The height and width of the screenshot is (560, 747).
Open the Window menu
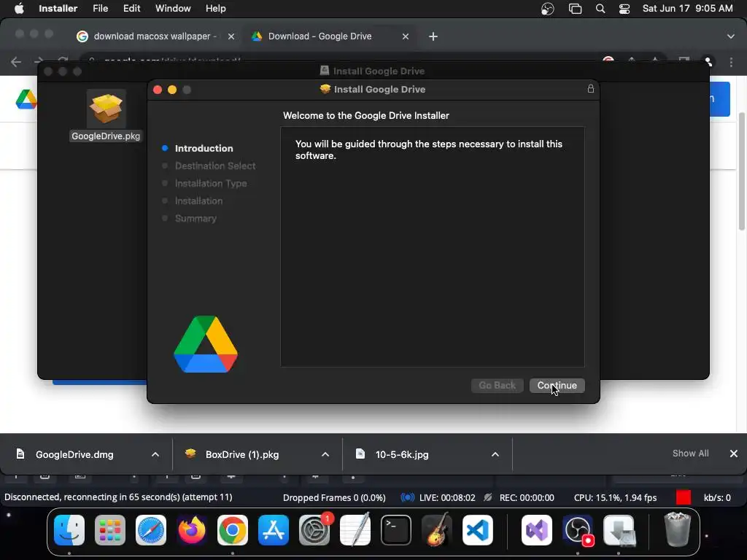173,9
